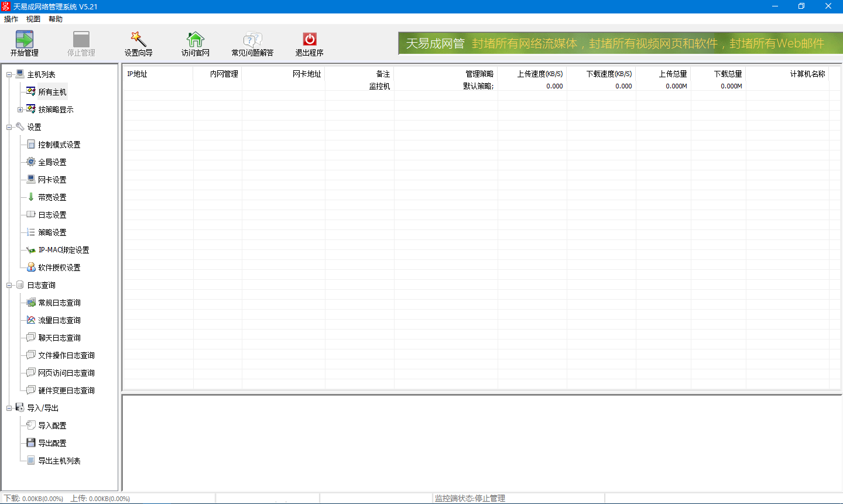Click the 开始管理 start management icon
This screenshot has height=504, width=843.
[24, 39]
